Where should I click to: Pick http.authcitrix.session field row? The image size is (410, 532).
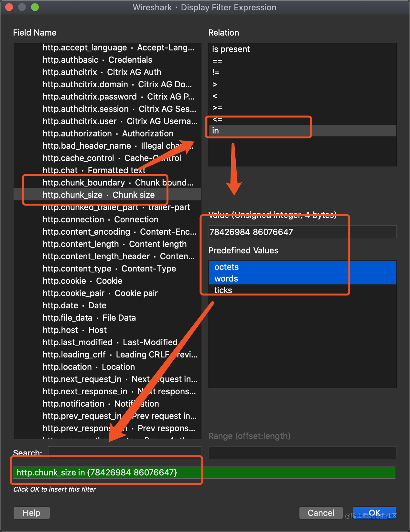coord(107,109)
